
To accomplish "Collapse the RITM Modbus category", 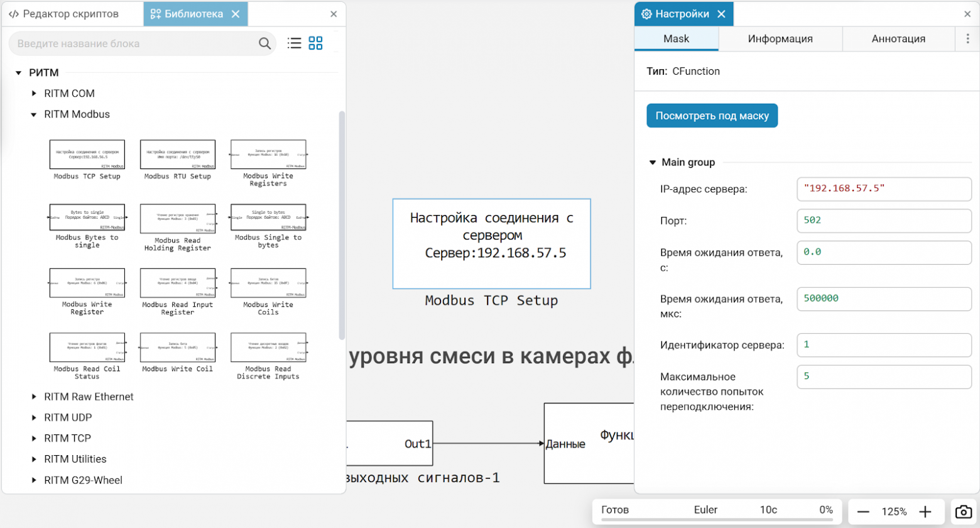I will point(33,114).
